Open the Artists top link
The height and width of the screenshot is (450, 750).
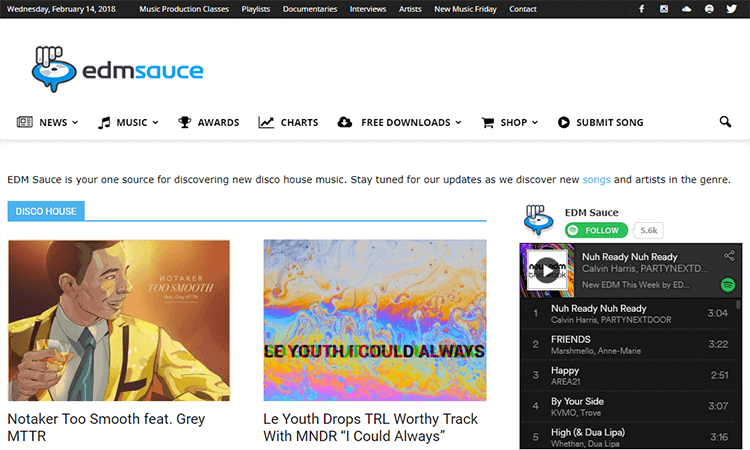pyautogui.click(x=410, y=9)
